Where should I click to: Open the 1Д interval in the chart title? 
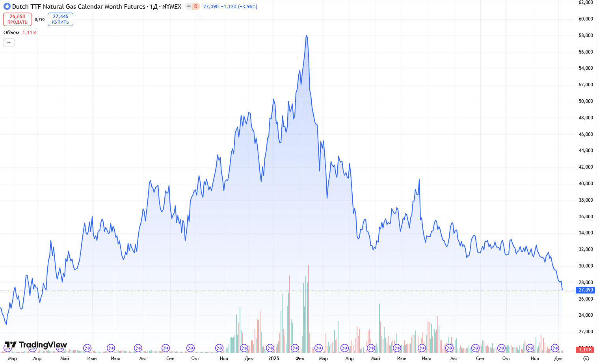[x=154, y=7]
